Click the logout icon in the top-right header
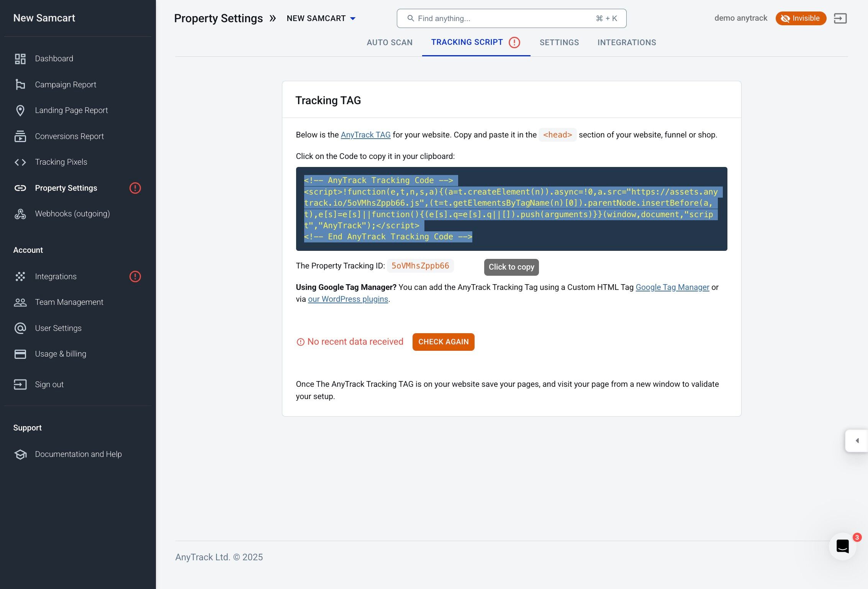 pyautogui.click(x=840, y=18)
